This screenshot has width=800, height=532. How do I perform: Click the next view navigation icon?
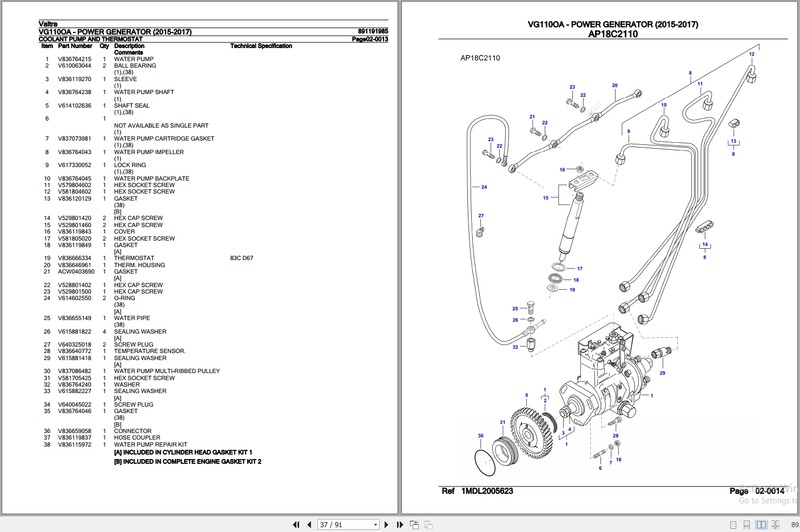pyautogui.click(x=428, y=524)
